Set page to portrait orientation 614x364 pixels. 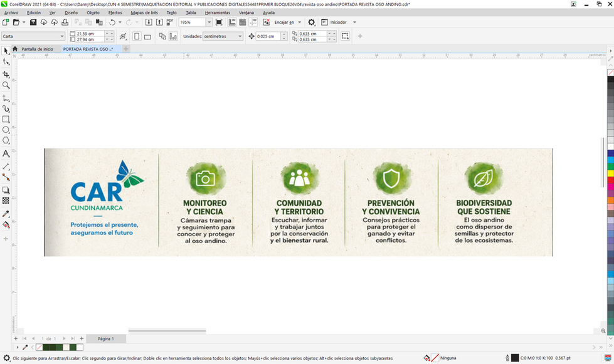(x=137, y=36)
